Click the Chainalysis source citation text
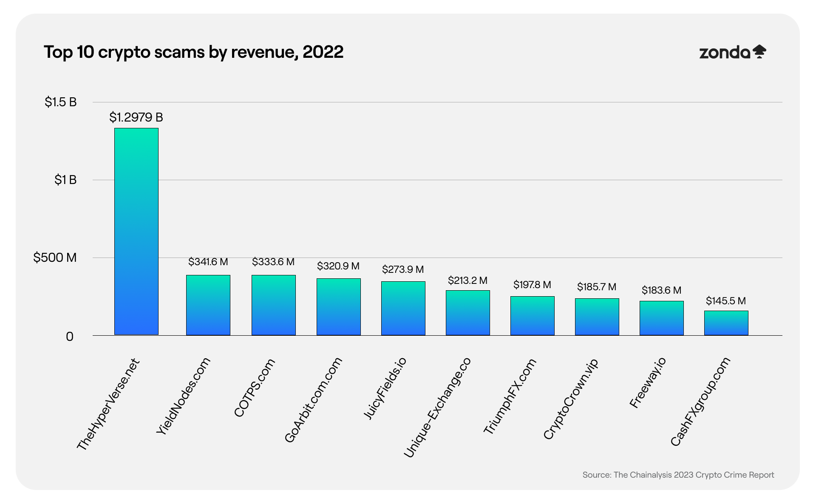 (678, 475)
